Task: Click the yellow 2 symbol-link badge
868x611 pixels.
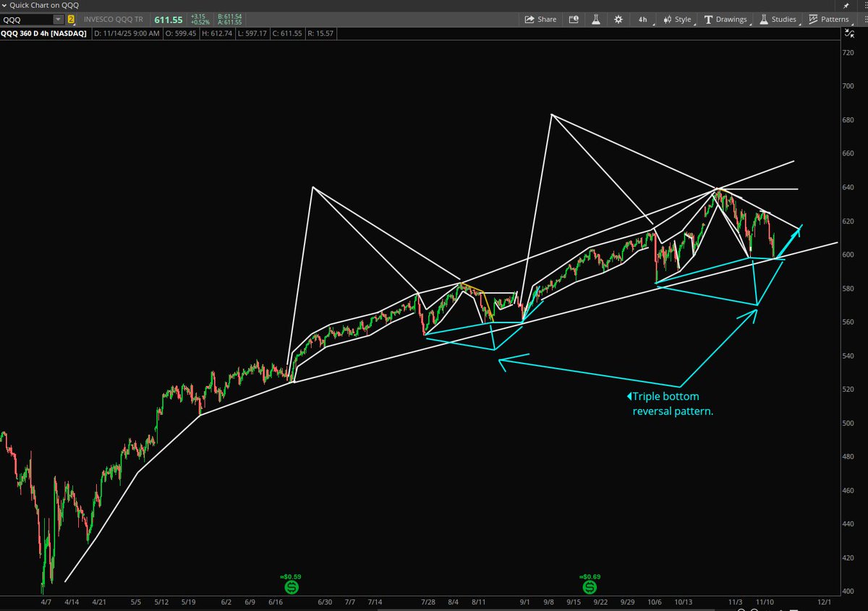Action: [69, 20]
